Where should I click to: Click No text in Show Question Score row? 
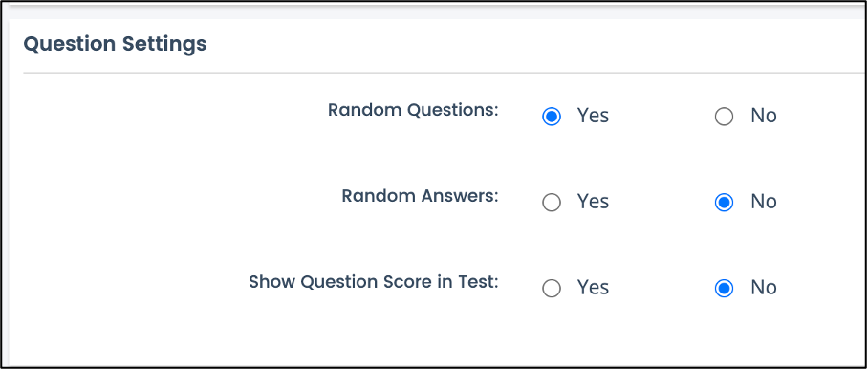click(764, 287)
